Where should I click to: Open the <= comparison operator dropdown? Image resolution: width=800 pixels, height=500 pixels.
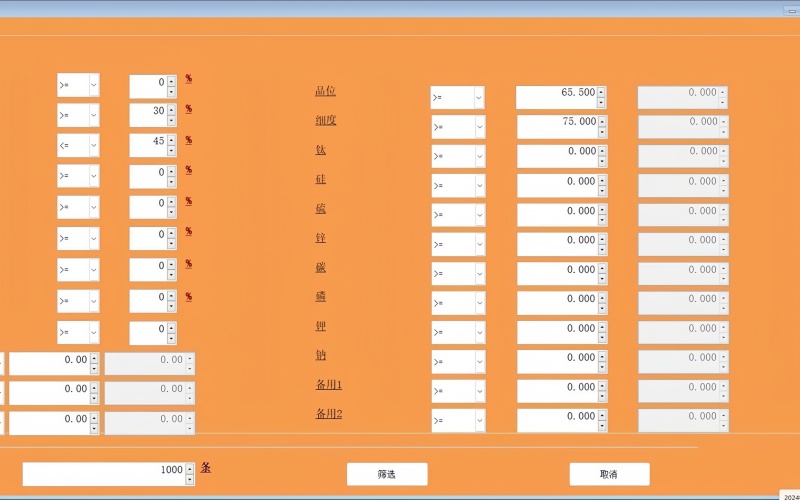pos(94,146)
